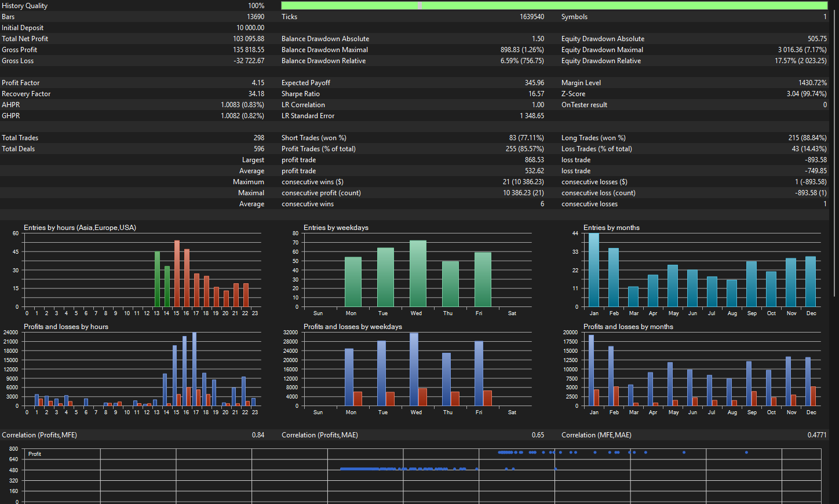The width and height of the screenshot is (839, 504).
Task: Click the hour-17 blue bar in Profits by hours
Action: (194, 369)
